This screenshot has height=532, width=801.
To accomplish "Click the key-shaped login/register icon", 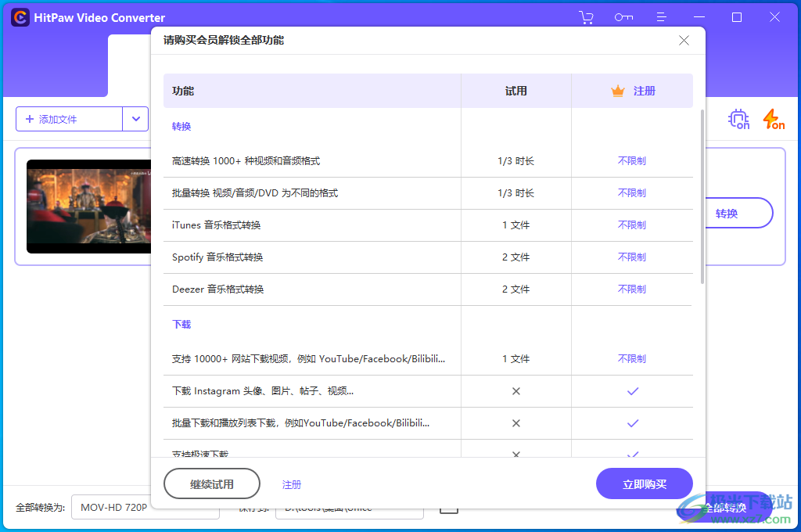I will [x=623, y=16].
